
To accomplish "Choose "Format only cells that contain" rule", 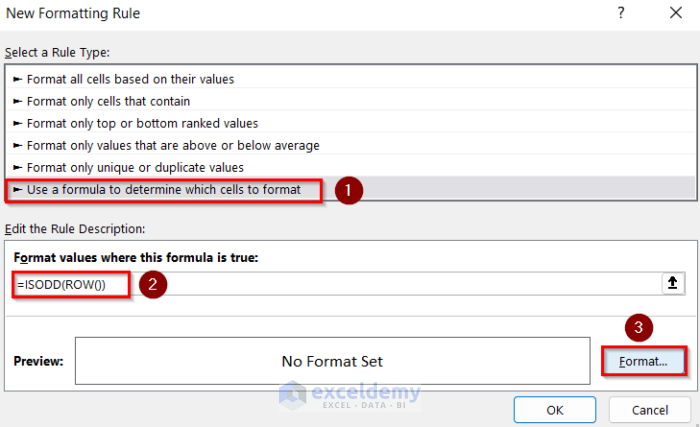I will coord(102,101).
